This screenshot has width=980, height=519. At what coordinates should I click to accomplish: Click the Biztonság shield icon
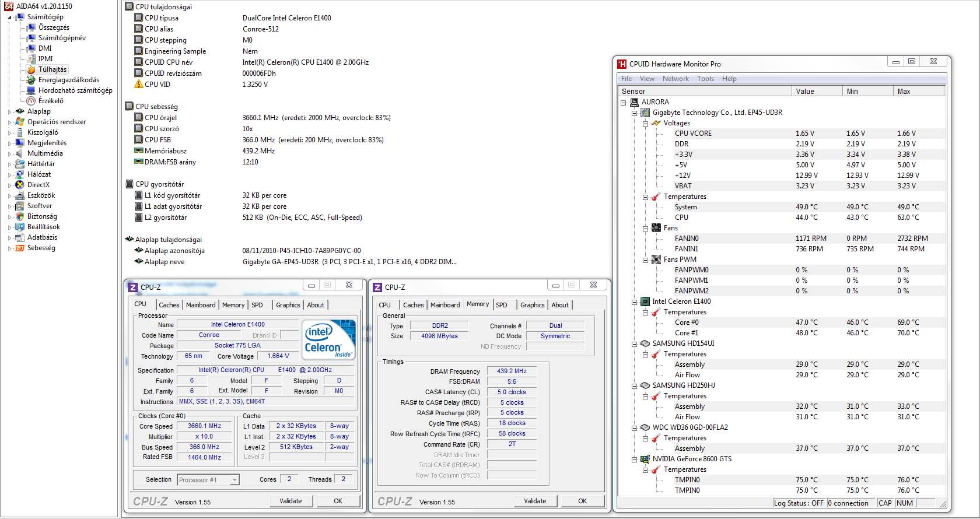pos(20,216)
